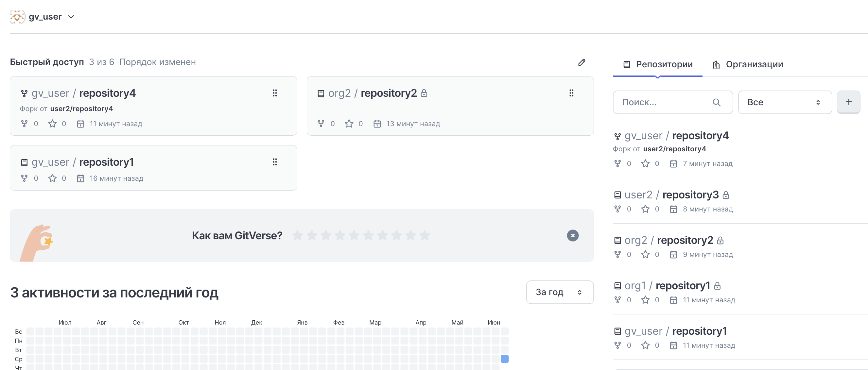Click the lock icon next to user2/repository3
The image size is (868, 370).
726,195
